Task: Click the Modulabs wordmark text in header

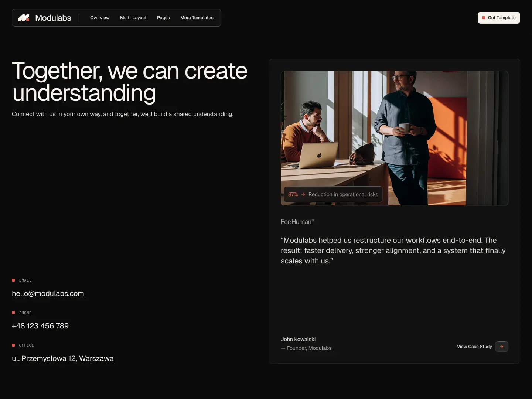Action: pyautogui.click(x=53, y=18)
